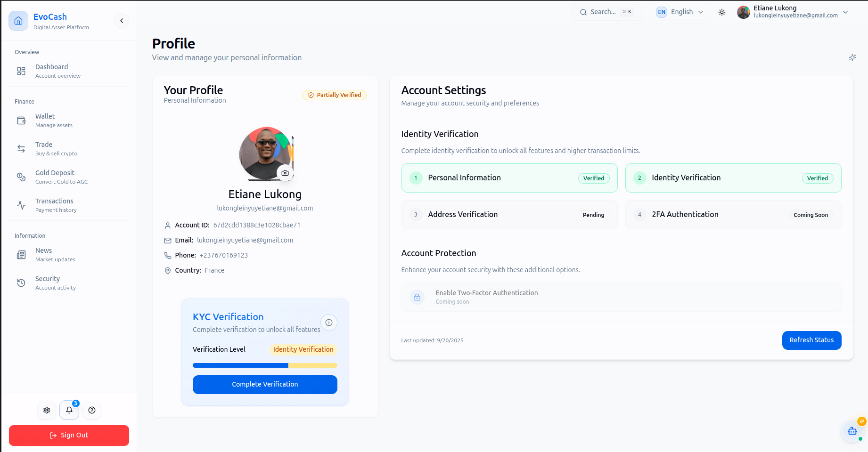Click the KYC verification progress bar
868x452 pixels.
[265, 365]
